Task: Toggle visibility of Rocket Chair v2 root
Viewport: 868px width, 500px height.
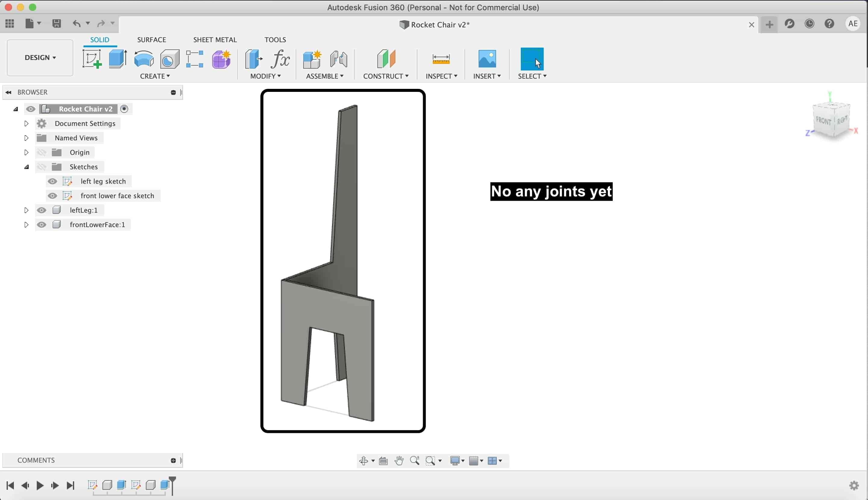Action: [x=30, y=109]
